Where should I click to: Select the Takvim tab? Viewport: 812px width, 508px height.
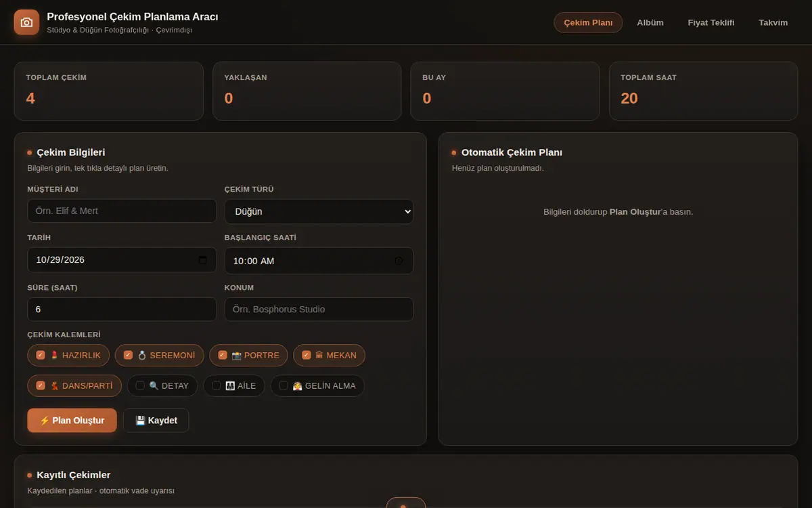[773, 22]
